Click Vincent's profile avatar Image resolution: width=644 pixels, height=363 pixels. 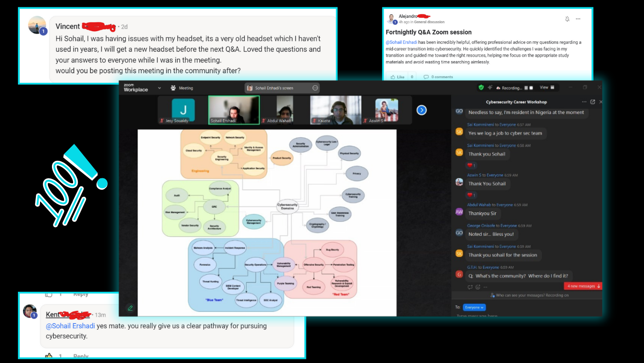pyautogui.click(x=37, y=25)
